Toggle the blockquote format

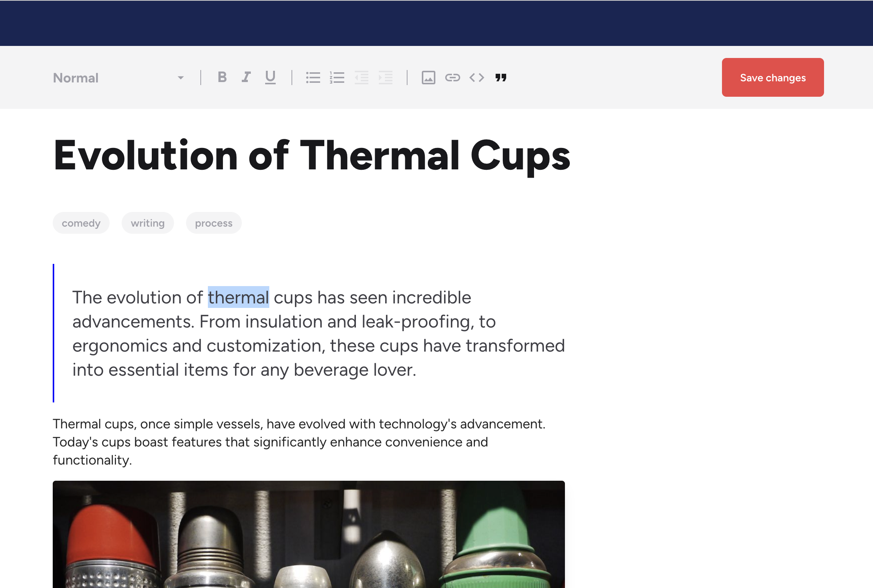pyautogui.click(x=501, y=78)
